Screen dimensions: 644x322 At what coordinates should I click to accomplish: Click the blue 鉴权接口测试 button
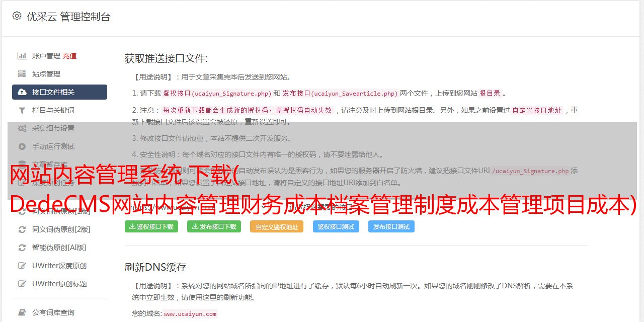(336, 226)
